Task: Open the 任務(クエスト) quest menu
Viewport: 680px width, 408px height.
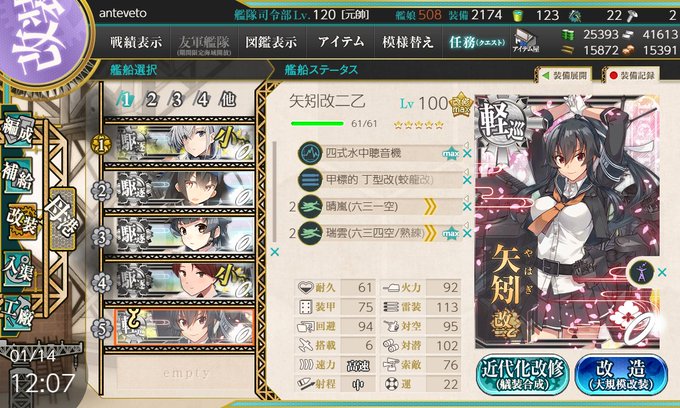Action: 477,42
